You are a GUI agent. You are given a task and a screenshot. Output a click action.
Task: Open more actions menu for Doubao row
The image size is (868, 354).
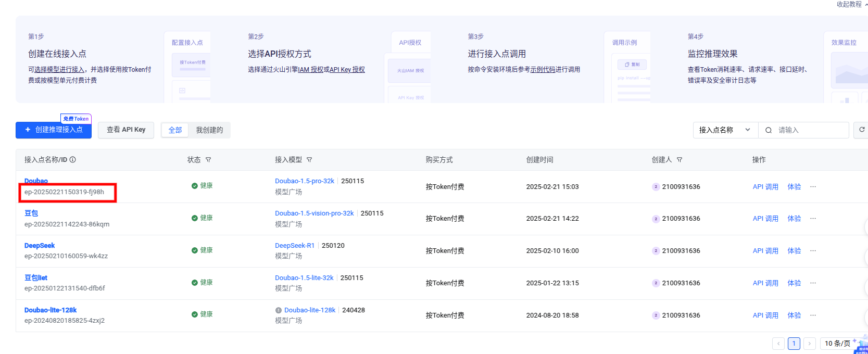[813, 187]
